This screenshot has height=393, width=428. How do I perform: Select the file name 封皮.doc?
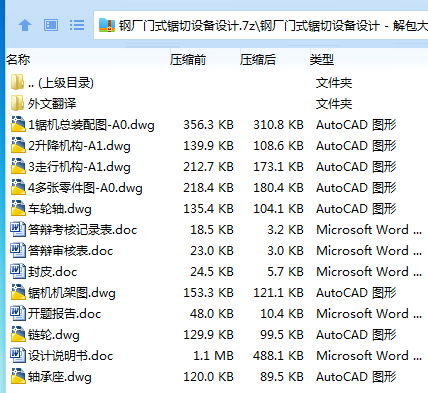[53, 272]
